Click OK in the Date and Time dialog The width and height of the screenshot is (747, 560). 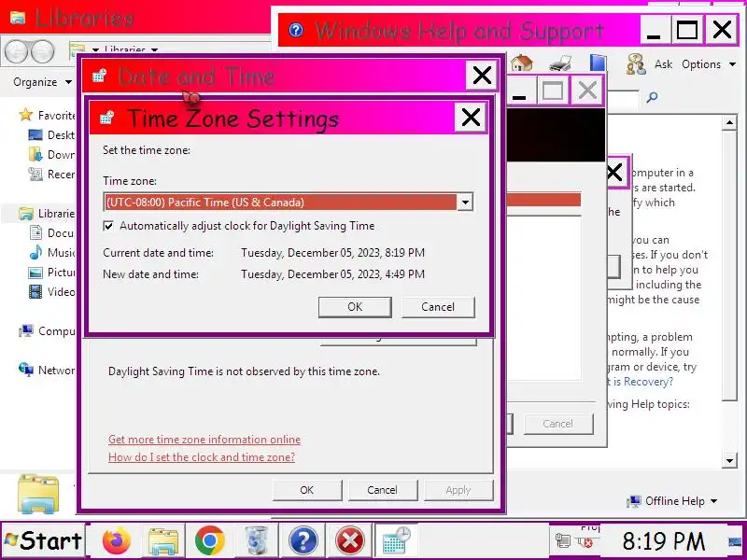(x=307, y=490)
